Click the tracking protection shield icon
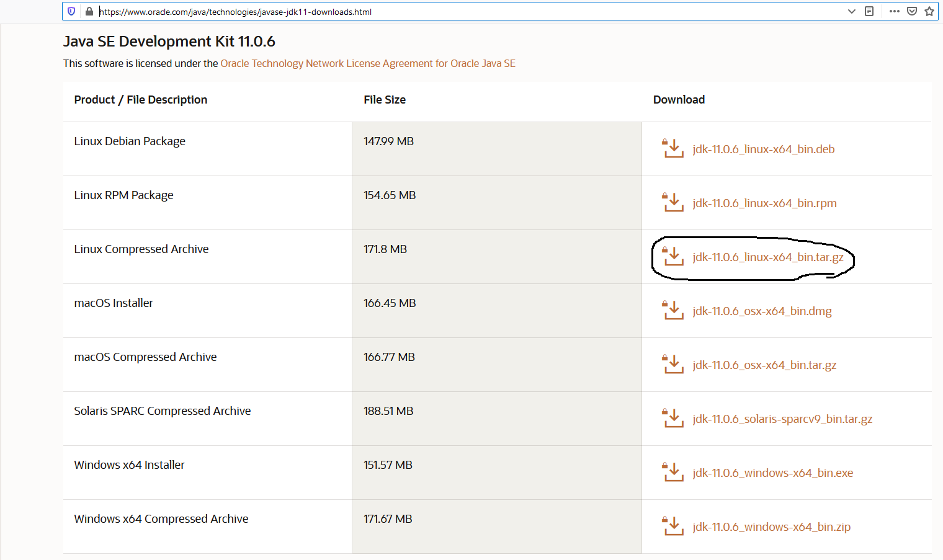 point(71,11)
